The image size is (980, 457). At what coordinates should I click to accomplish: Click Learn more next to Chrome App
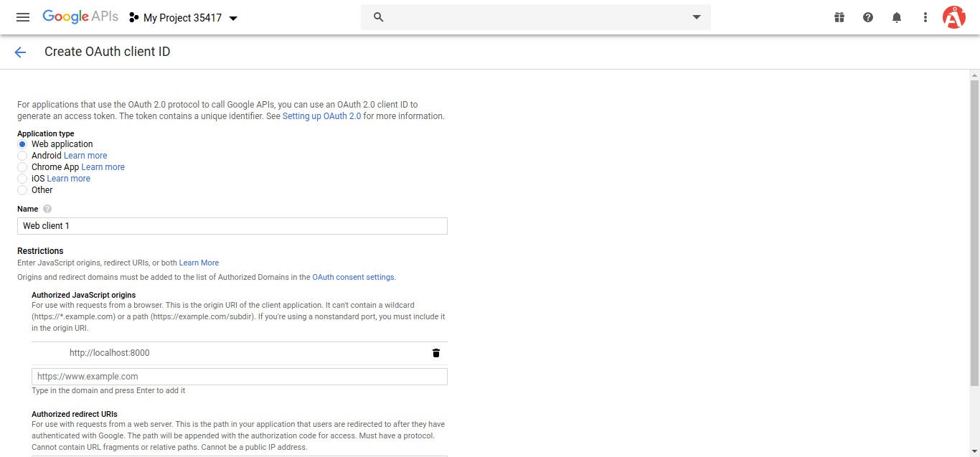(x=103, y=166)
